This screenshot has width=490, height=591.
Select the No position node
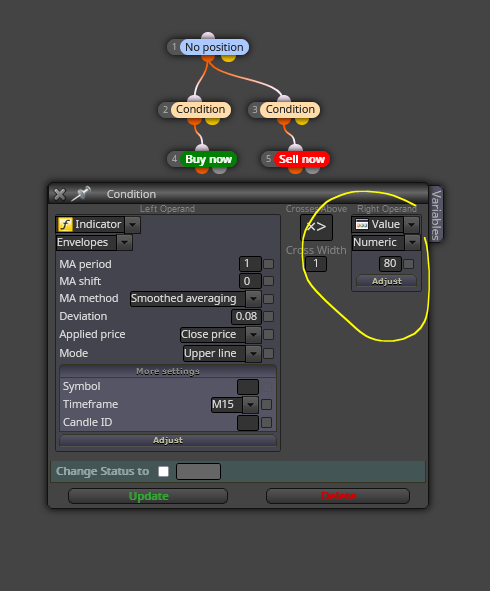pos(214,47)
